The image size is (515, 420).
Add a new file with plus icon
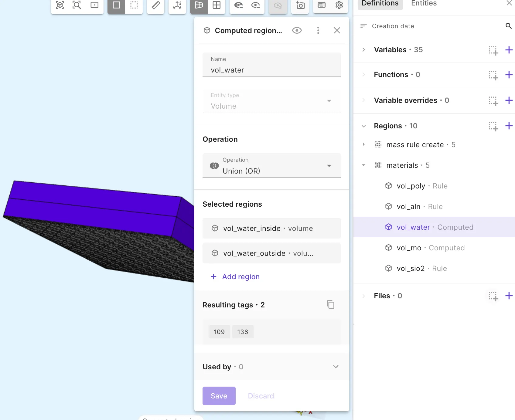509,296
